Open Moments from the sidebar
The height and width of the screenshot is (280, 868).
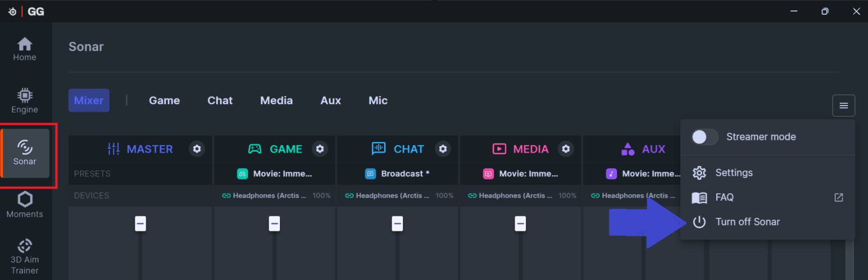click(24, 205)
